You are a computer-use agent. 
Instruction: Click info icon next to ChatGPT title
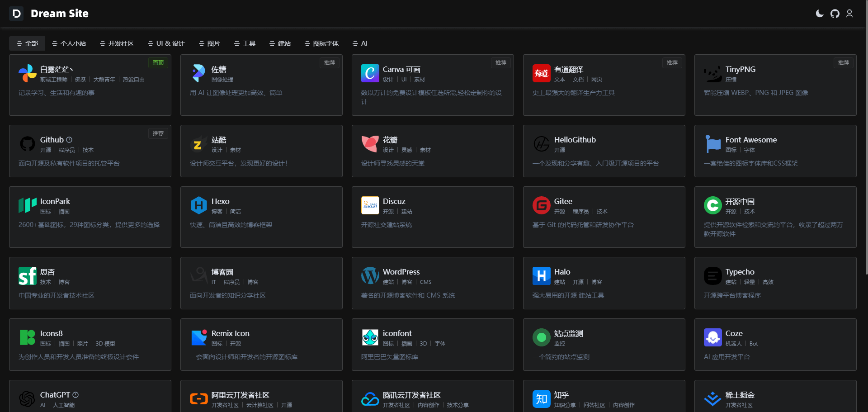pos(75,395)
